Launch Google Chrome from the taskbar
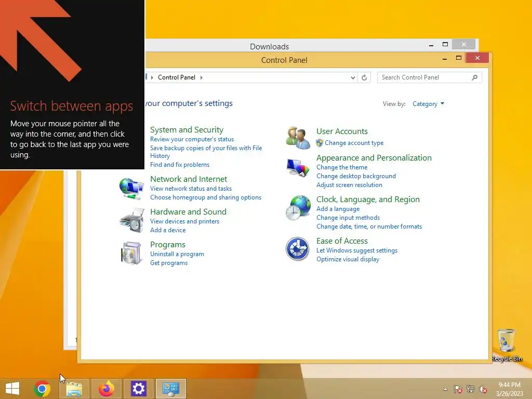Image resolution: width=532 pixels, height=399 pixels. [x=42, y=389]
